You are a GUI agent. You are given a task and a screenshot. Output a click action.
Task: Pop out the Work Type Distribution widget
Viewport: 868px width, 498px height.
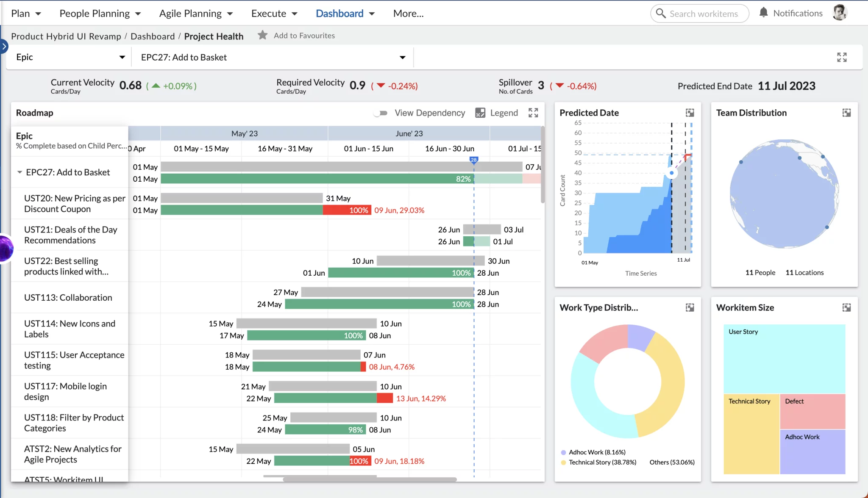[689, 307]
